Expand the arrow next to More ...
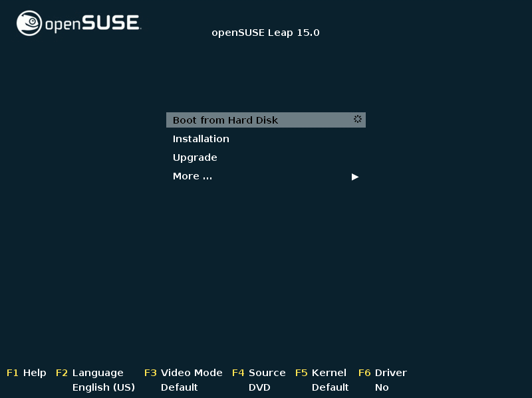The height and width of the screenshot is (398, 532). pos(355,177)
